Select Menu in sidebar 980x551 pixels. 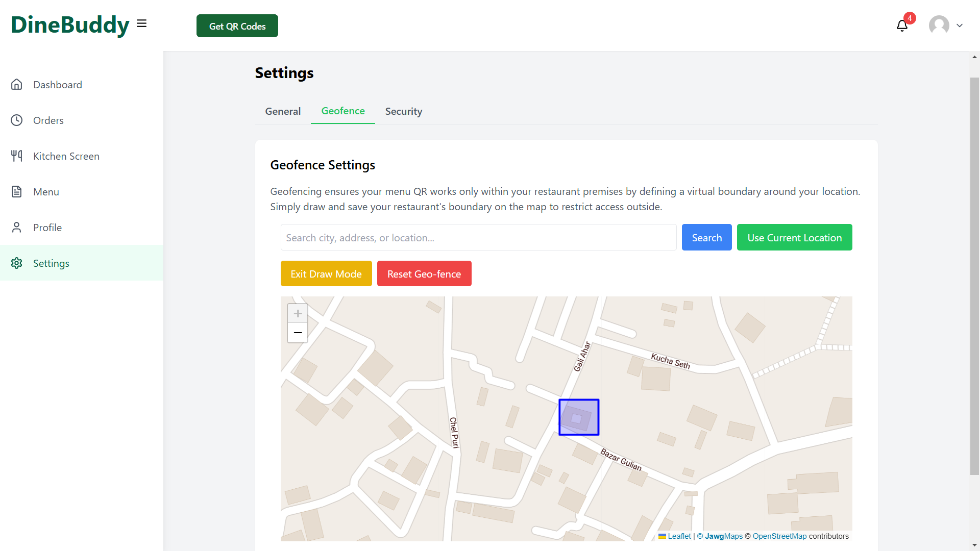82,191
